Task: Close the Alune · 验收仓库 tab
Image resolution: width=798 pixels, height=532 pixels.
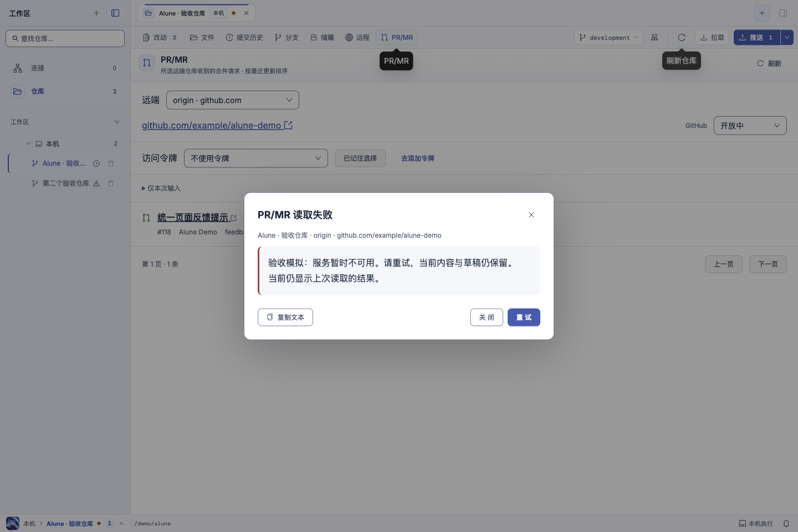Action: click(x=246, y=13)
